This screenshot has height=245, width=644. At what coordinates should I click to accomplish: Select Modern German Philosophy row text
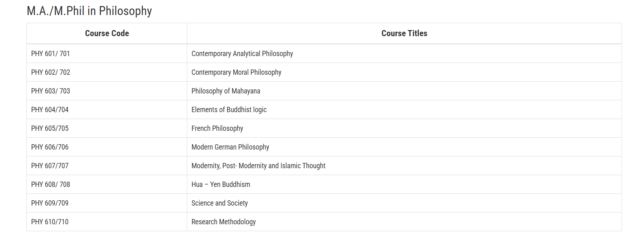coord(230,147)
